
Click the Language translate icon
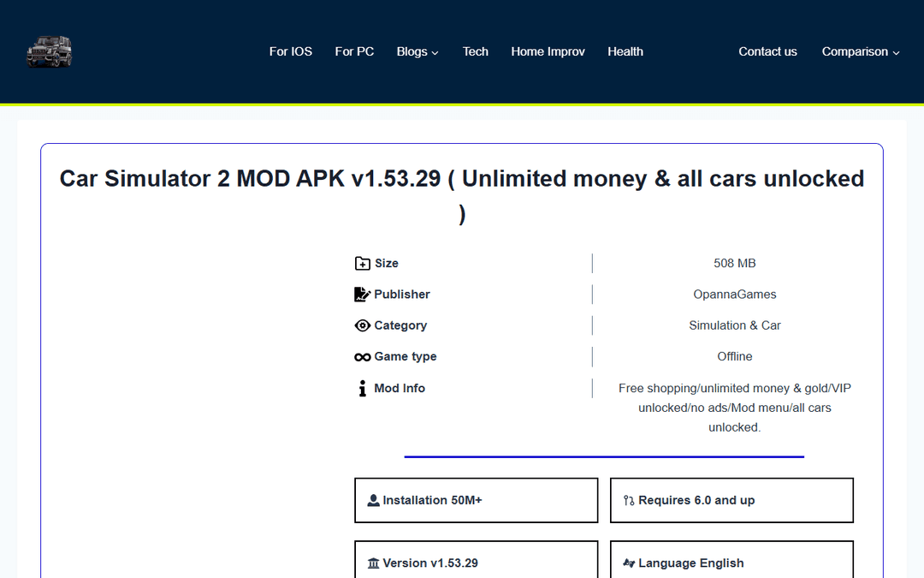(x=629, y=563)
